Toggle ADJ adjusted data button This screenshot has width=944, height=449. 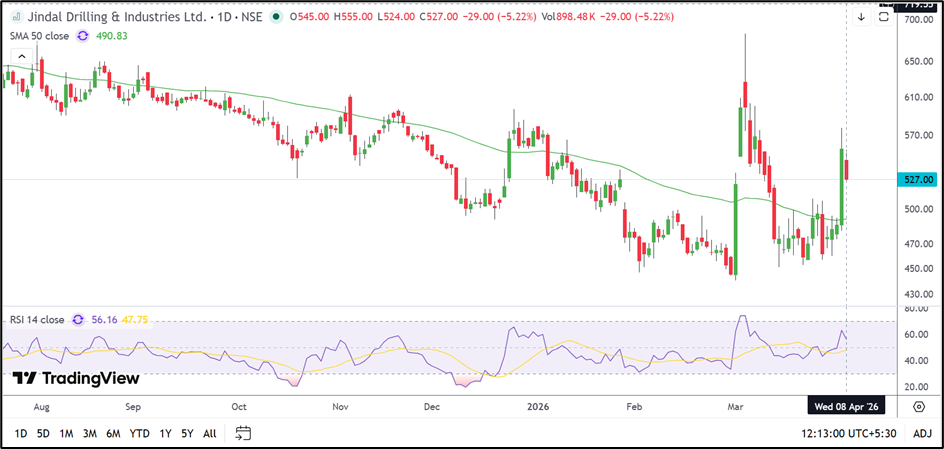(922, 433)
